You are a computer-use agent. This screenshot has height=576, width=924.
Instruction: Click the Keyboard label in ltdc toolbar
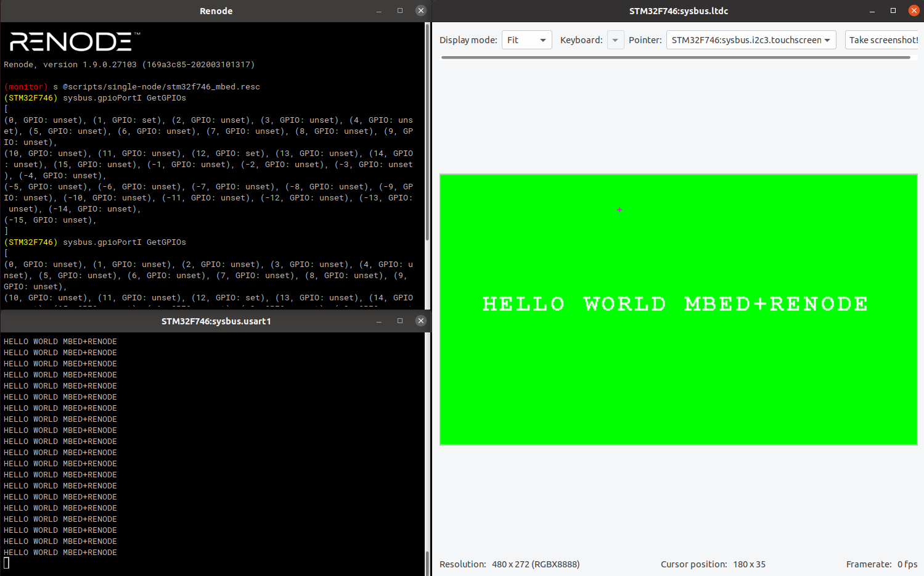581,40
